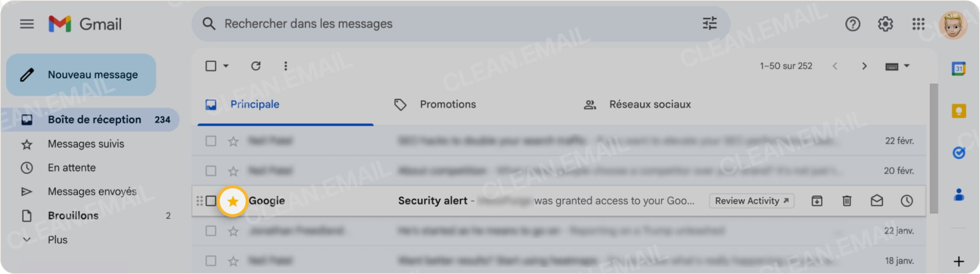
Task: Click inside the Rechercher dans les messages field
Action: 418,23
